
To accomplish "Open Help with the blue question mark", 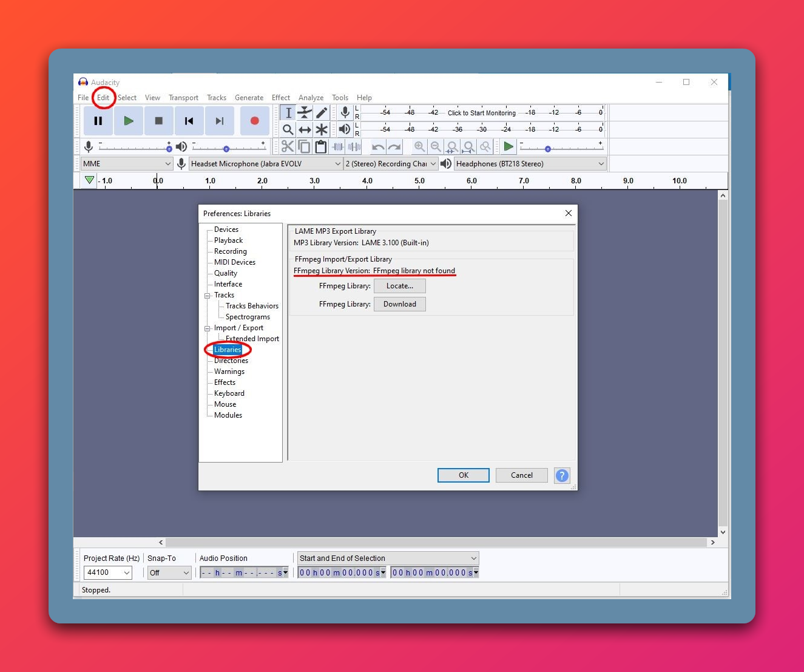I will pyautogui.click(x=562, y=475).
